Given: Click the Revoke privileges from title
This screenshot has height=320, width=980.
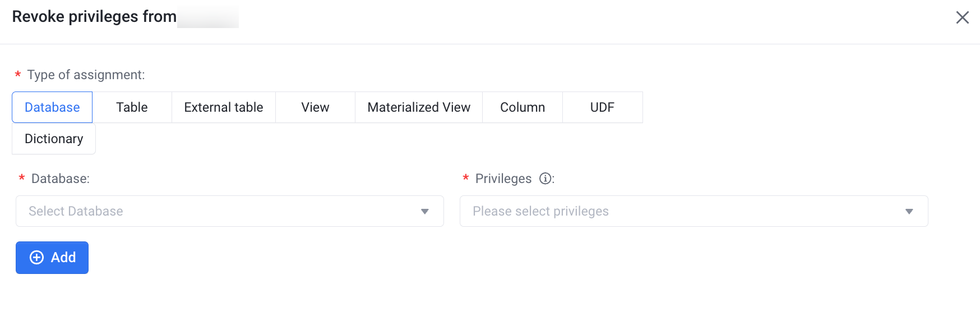Looking at the screenshot, I should 94,17.
